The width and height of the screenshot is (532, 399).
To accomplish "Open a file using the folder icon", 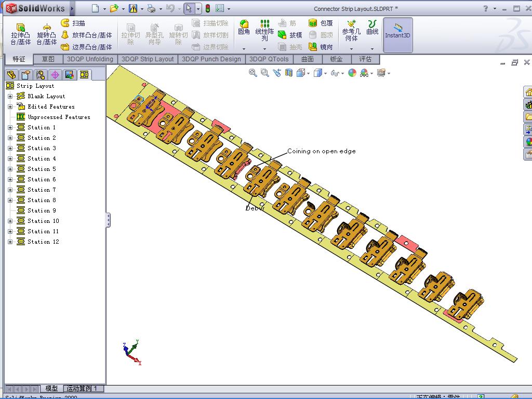I will click(x=114, y=8).
